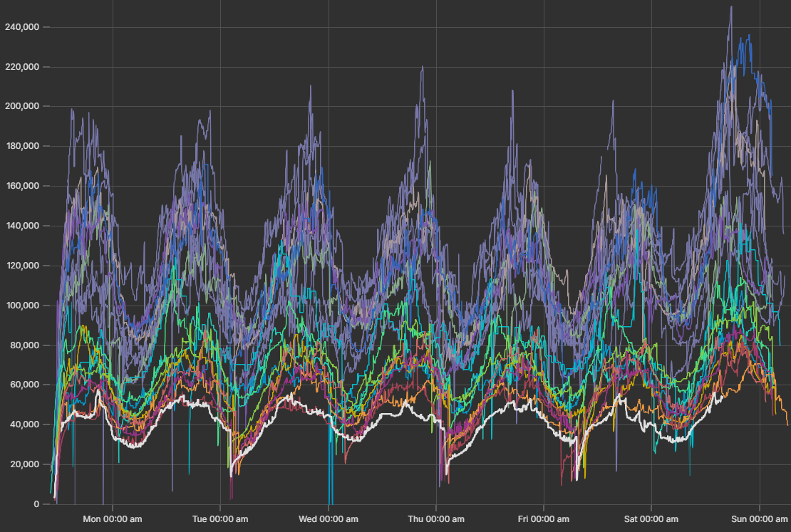Select the Mon 00:00 am axis label
Viewport: 791px width, 532px height.
tap(113, 519)
